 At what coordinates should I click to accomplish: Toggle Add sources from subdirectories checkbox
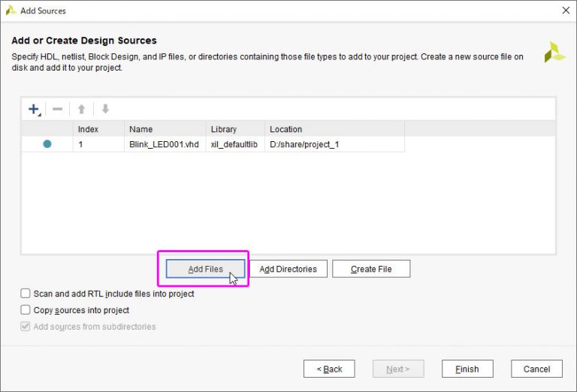[26, 327]
